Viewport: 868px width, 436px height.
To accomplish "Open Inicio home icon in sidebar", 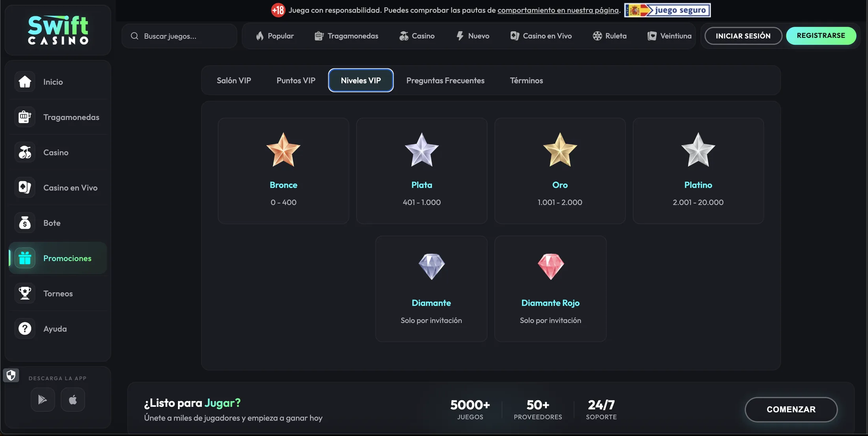I will pyautogui.click(x=25, y=82).
